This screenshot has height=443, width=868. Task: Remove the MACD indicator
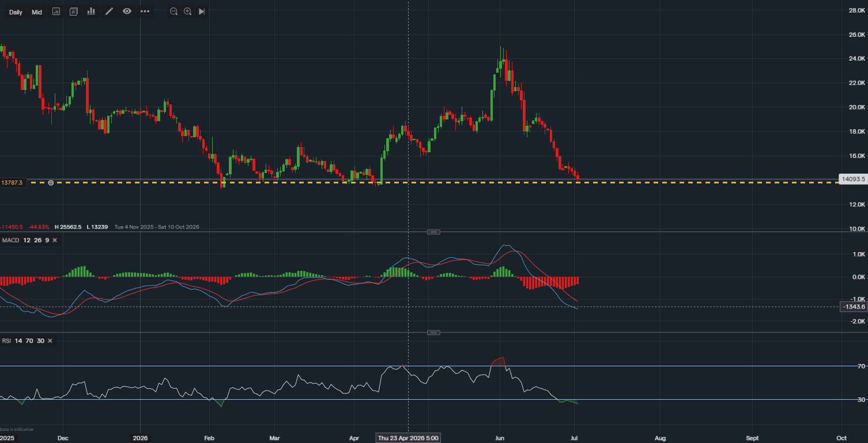55,240
